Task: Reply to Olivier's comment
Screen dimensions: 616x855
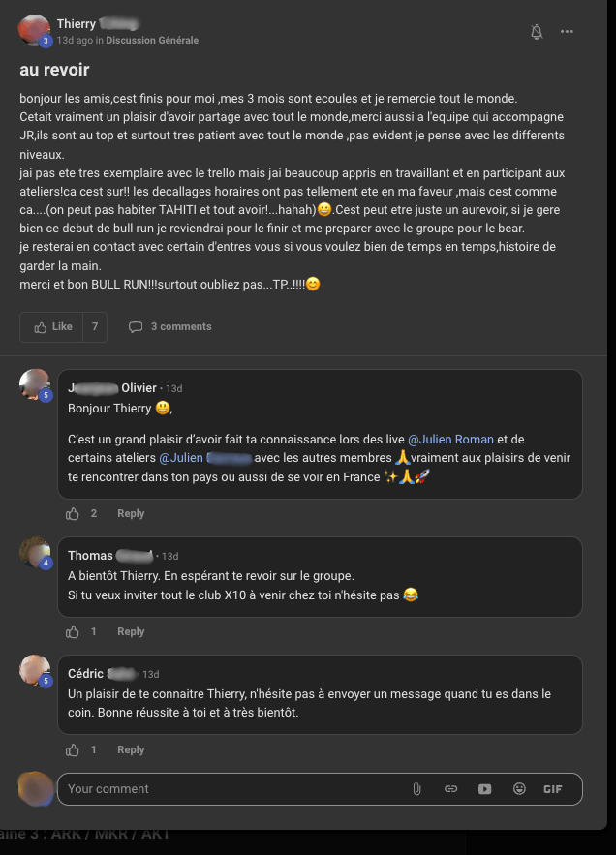Action: tap(131, 514)
